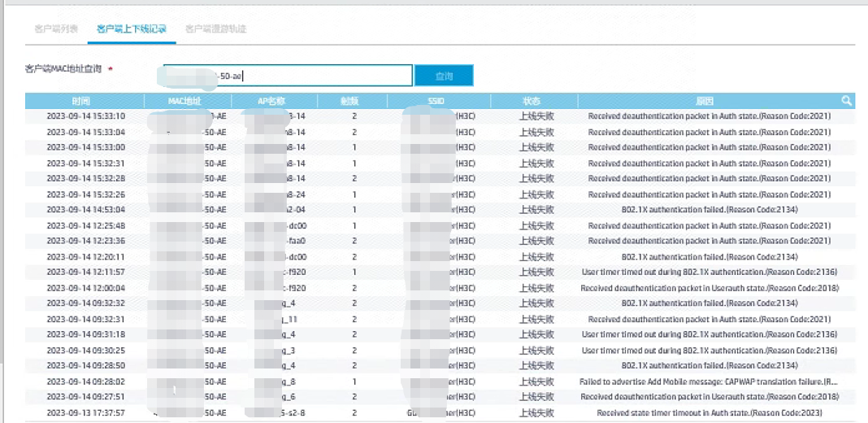The image size is (868, 423).
Task: Click the Reason Code:2023 state timer cell
Action: tap(709, 413)
